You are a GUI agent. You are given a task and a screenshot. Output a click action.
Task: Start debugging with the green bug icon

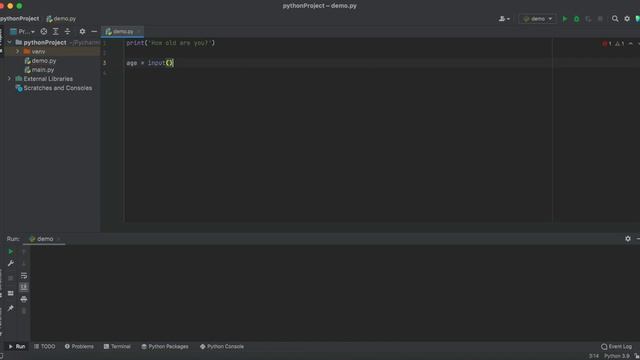(x=576, y=19)
